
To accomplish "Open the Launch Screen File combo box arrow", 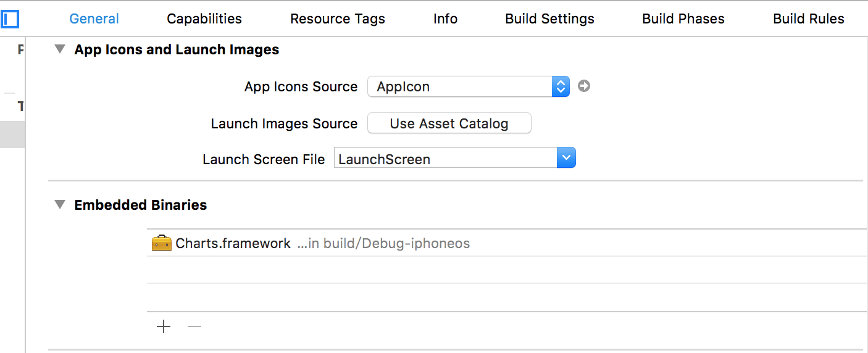I will pos(566,159).
